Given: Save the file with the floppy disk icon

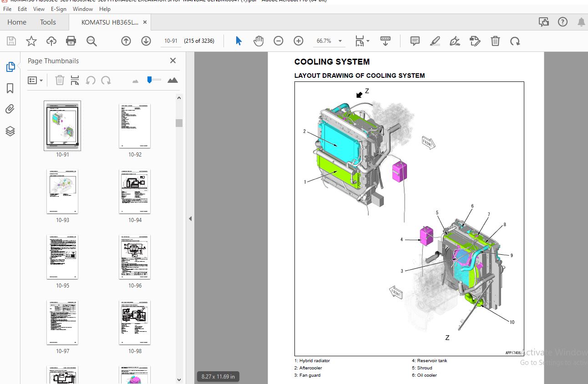Looking at the screenshot, I should point(11,41).
